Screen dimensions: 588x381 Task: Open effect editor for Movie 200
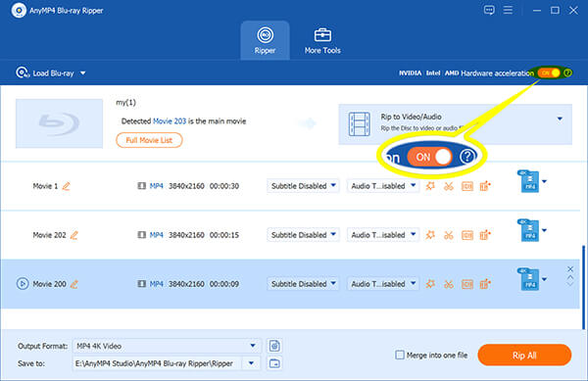(x=430, y=284)
